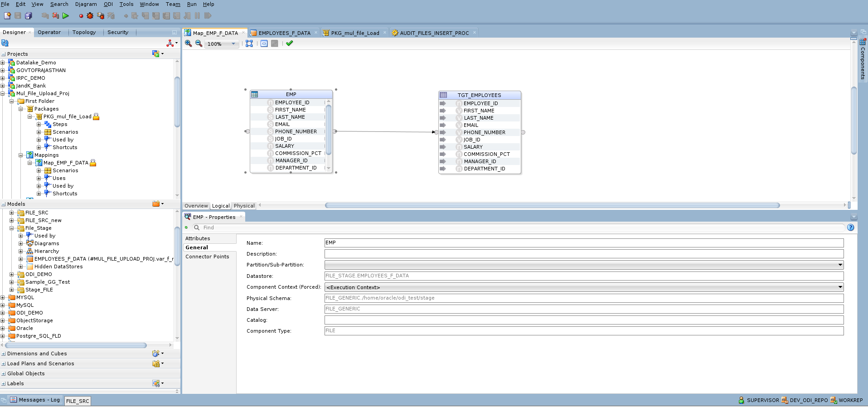
Task: Click the green Run play button
Action: 66,16
